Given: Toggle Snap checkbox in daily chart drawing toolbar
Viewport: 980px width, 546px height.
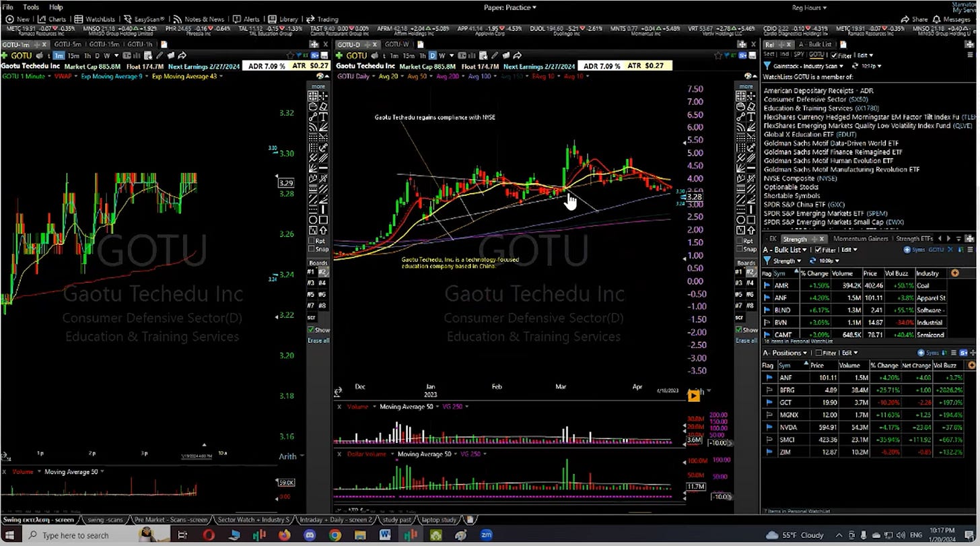Looking at the screenshot, I should tap(740, 248).
